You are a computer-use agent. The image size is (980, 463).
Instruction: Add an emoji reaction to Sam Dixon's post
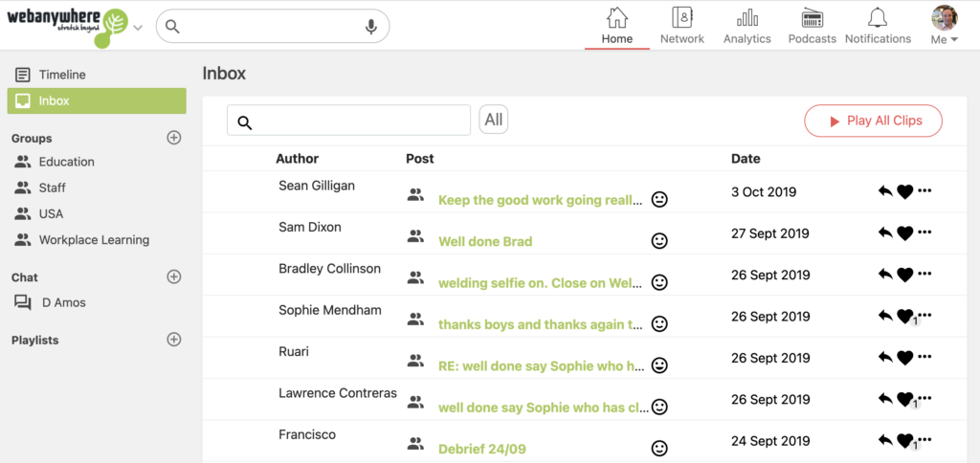pyautogui.click(x=659, y=241)
